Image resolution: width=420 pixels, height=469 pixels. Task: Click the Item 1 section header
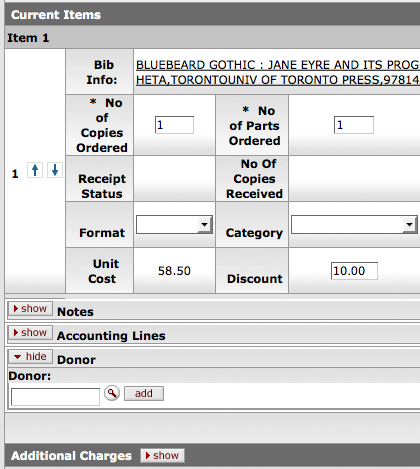tap(212, 38)
